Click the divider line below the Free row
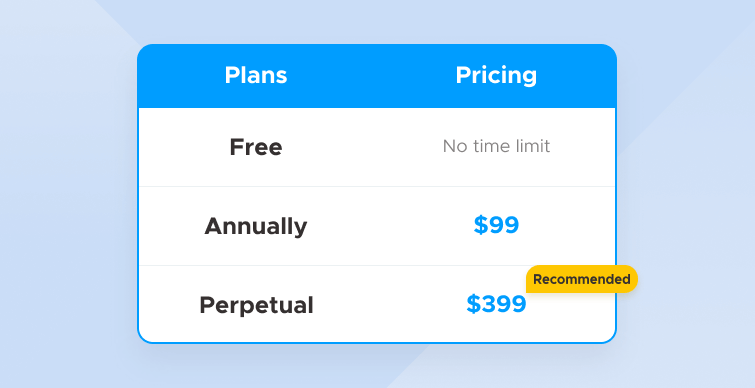Screen dimensions: 755x388 point(377,186)
